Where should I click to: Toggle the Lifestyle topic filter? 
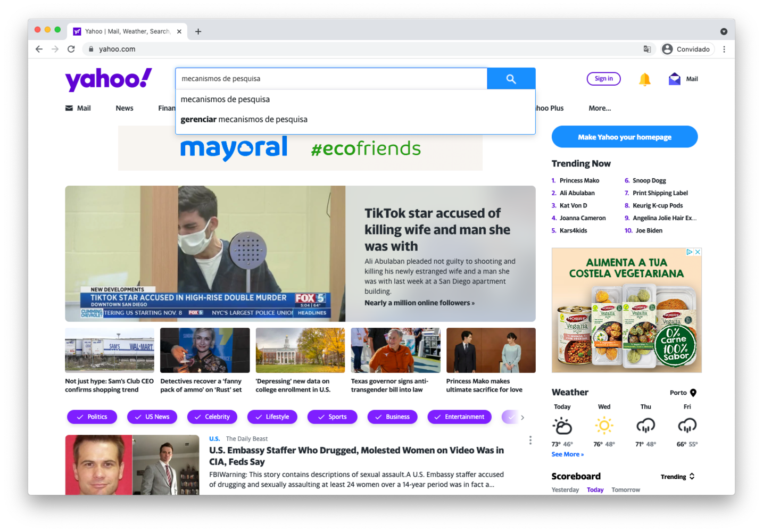tap(272, 417)
